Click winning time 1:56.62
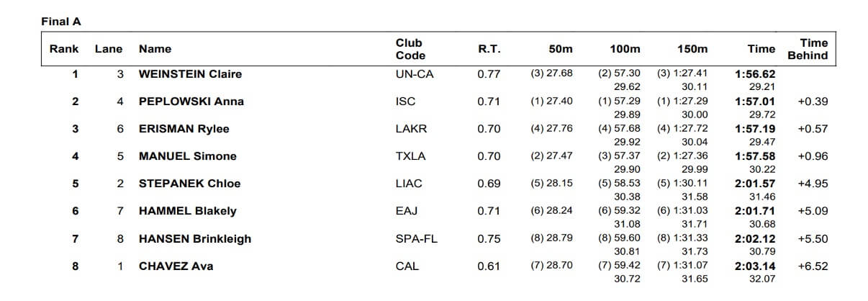The width and height of the screenshot is (868, 301). [x=754, y=73]
